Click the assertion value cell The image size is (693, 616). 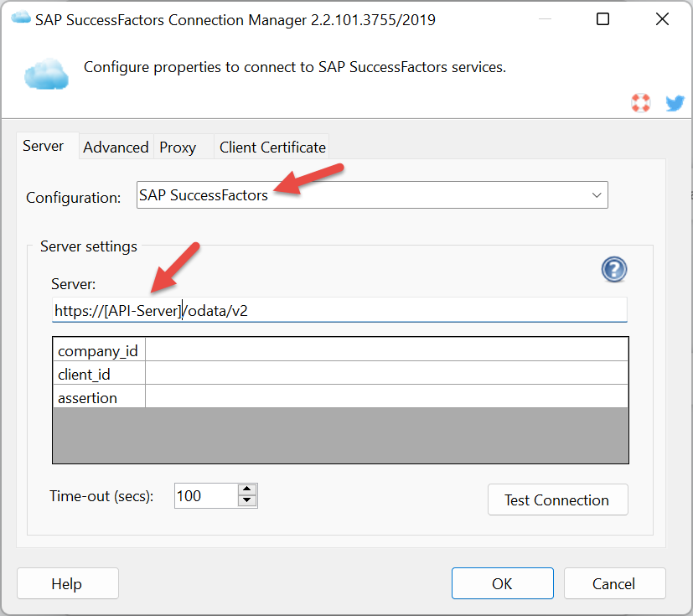tap(386, 396)
